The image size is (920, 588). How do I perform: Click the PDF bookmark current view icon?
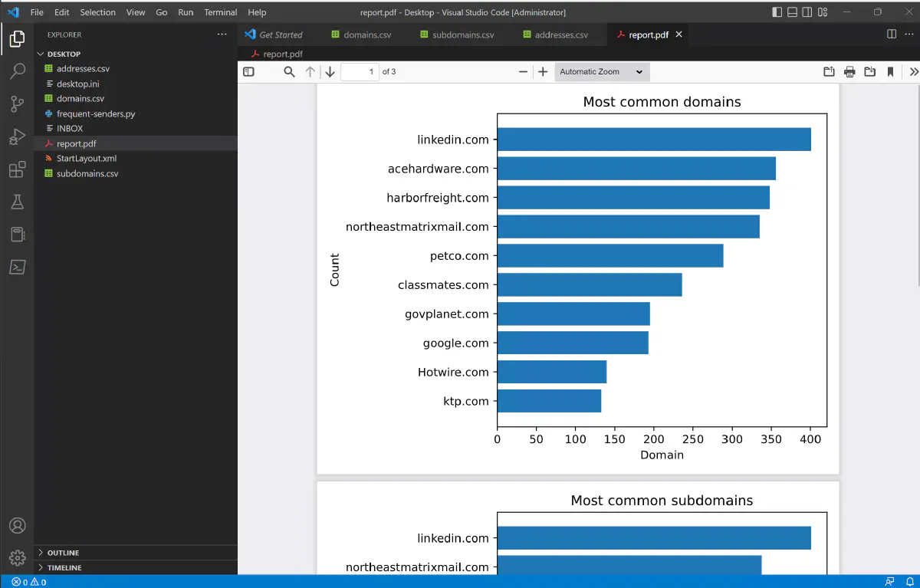[890, 71]
